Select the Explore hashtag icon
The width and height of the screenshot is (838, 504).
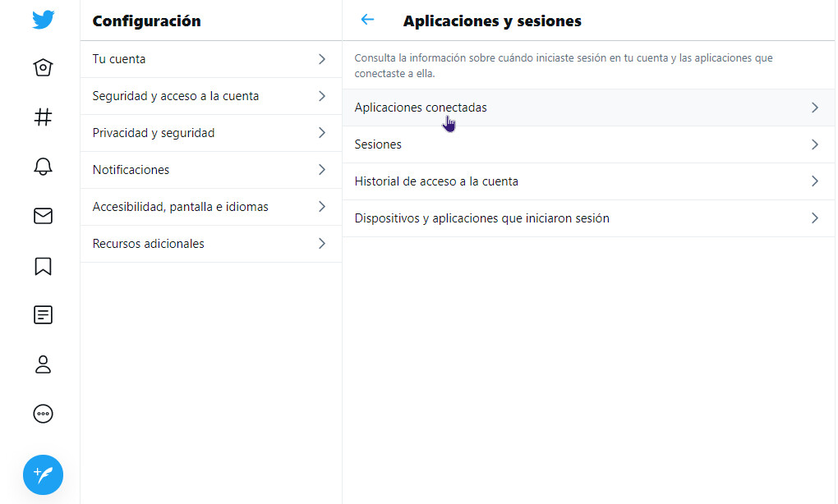(43, 117)
